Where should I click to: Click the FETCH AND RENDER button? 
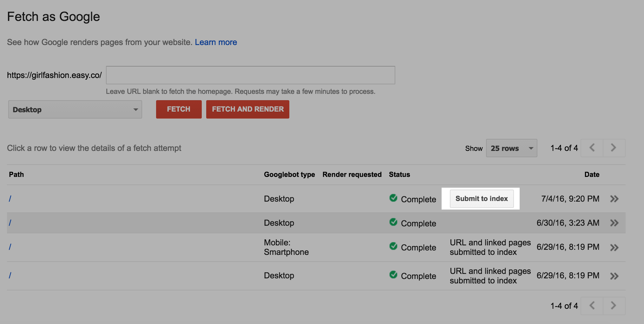[248, 109]
